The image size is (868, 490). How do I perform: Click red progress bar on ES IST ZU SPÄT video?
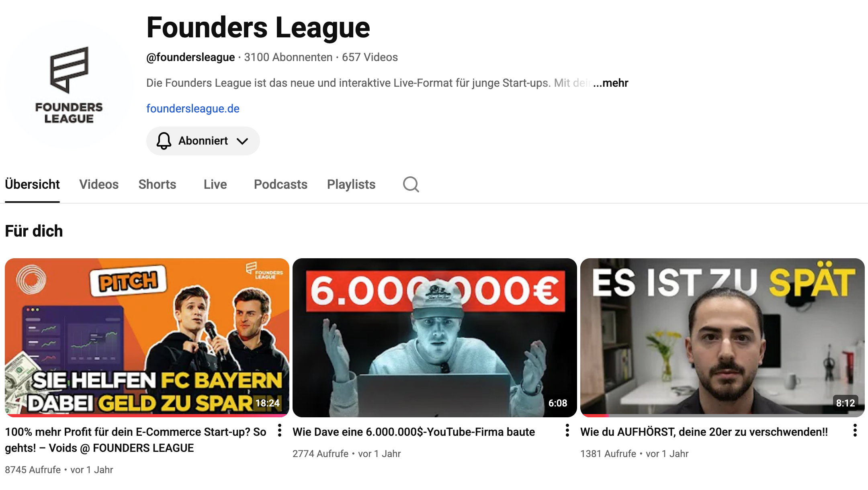(x=595, y=415)
